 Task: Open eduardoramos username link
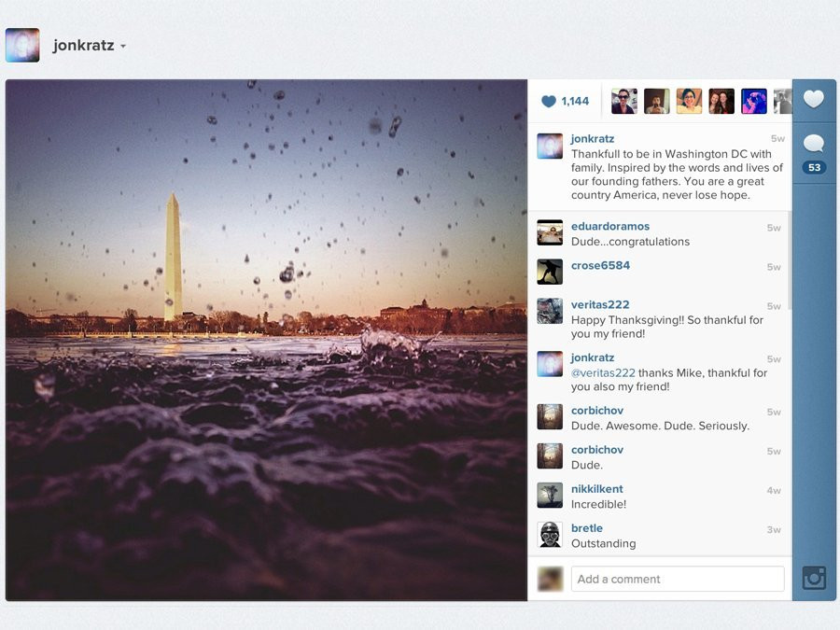pyautogui.click(x=609, y=226)
